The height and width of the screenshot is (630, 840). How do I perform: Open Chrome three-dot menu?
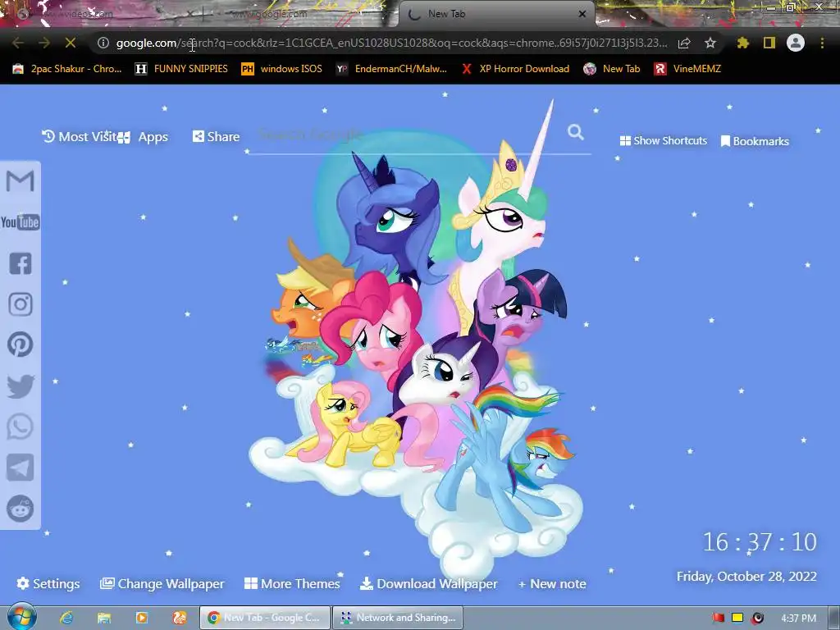pos(822,43)
